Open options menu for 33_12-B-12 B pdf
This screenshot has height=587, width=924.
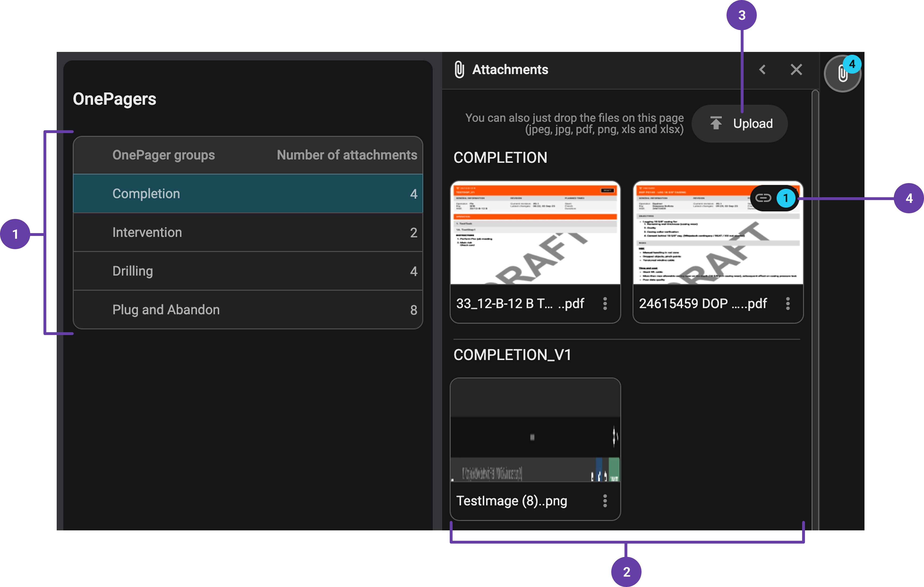point(605,304)
